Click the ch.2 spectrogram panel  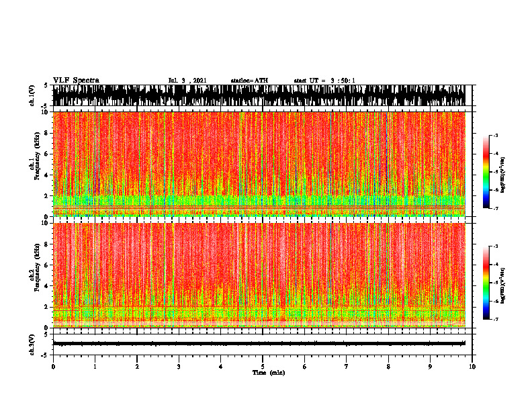coord(259,275)
